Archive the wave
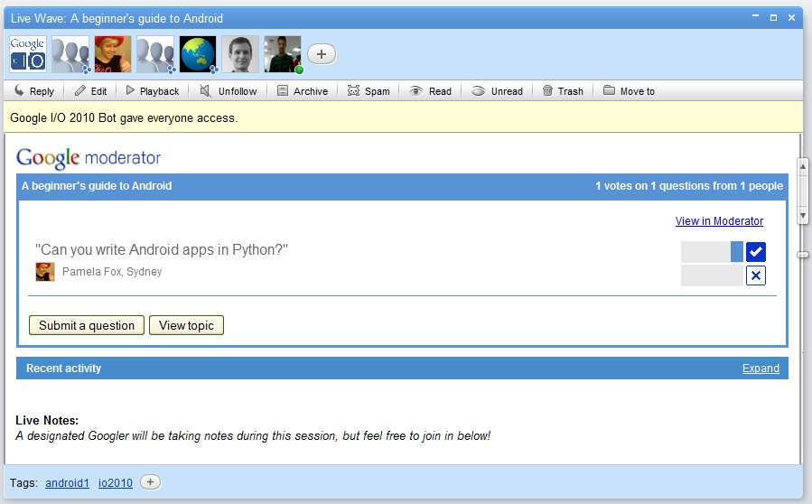Screen dimensions: 812x504 pos(302,91)
